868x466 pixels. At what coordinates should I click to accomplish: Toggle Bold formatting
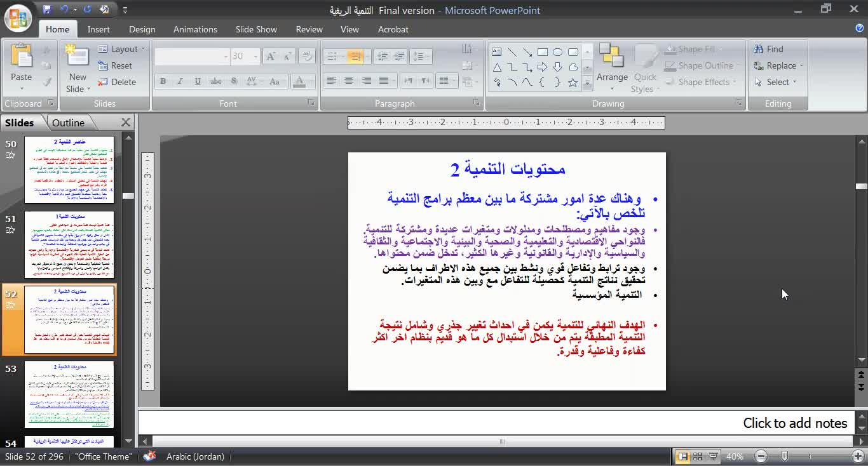pyautogui.click(x=163, y=81)
